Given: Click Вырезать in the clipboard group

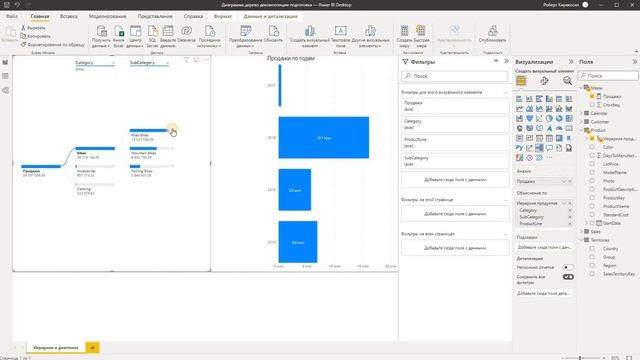Looking at the screenshot, I should click(x=33, y=28).
